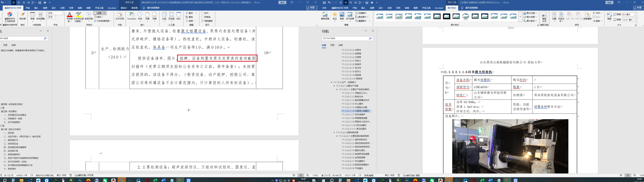Click 查找 find button in left window
Image resolution: width=644 pixels, height=182 pixels.
coord(190,13)
